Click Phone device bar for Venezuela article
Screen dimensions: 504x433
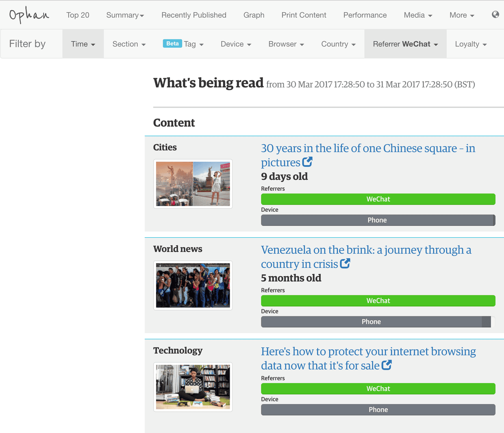(371, 322)
